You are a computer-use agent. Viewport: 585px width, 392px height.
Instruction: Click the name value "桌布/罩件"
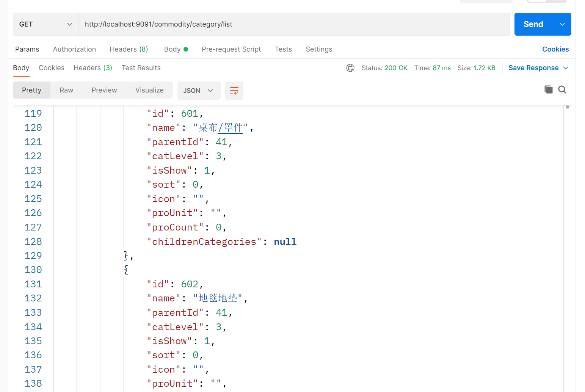(221, 128)
